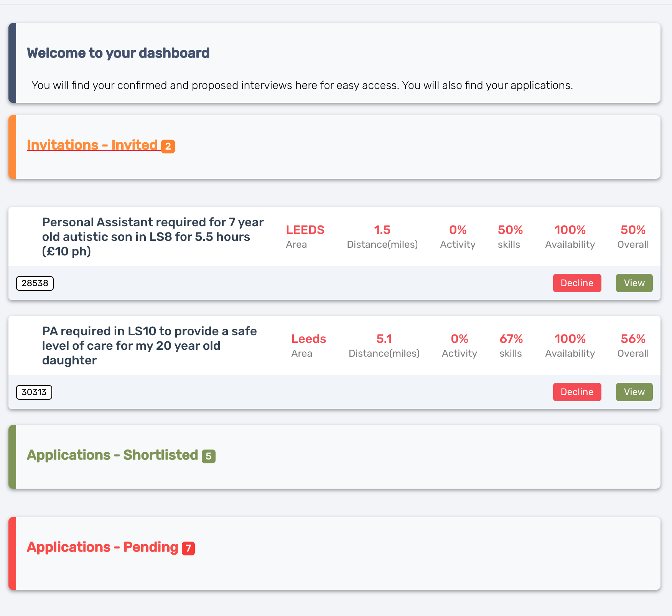
Task: Click job ID tag 30313
Action: click(34, 392)
